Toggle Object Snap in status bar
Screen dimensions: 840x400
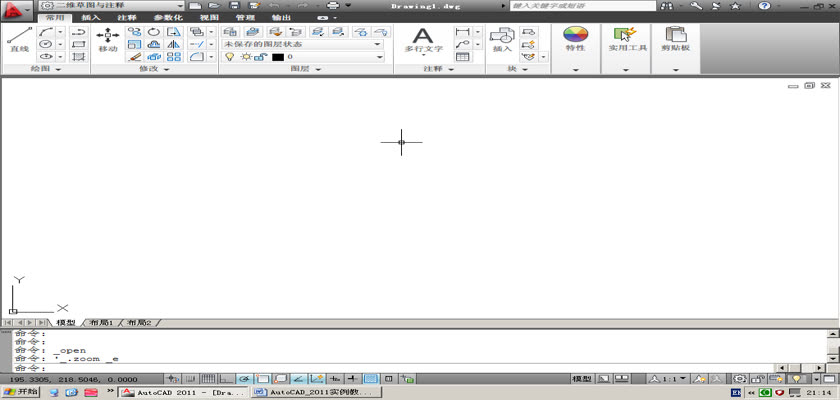pyautogui.click(x=262, y=379)
